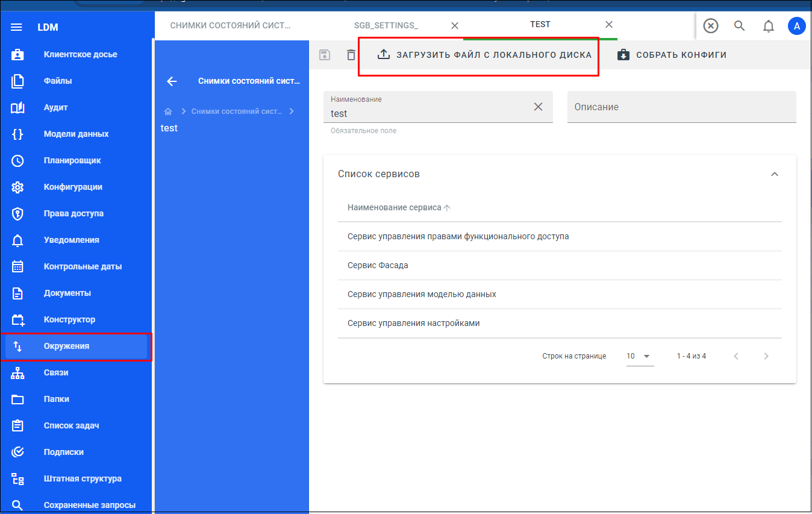Collapse the Список сервисов panel

tap(775, 174)
